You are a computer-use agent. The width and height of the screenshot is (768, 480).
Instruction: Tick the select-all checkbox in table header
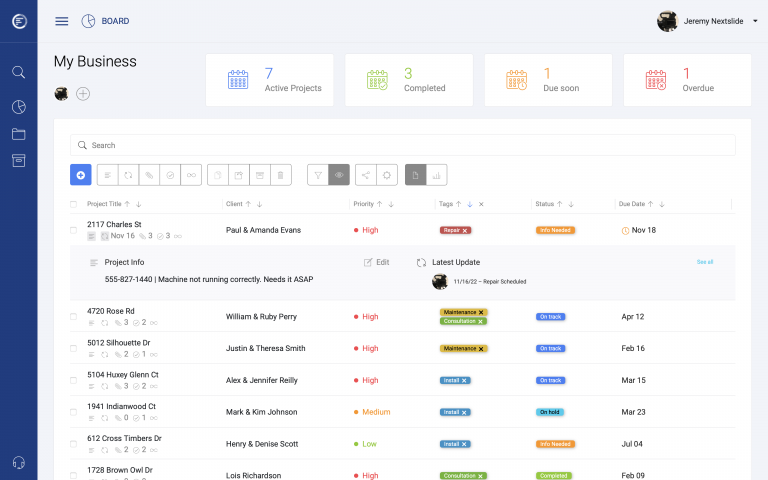click(73, 204)
